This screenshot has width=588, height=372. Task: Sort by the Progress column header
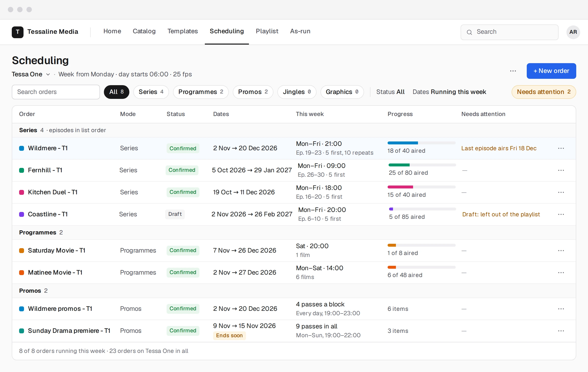click(400, 114)
